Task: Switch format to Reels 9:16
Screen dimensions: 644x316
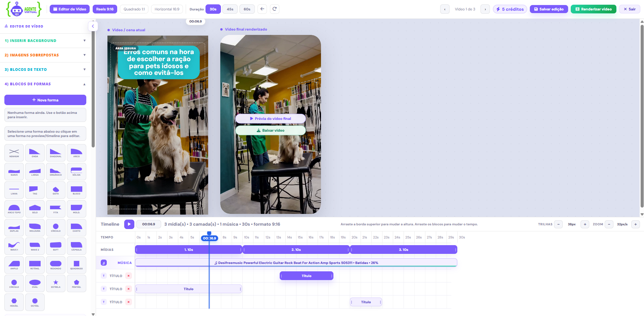Action: pos(105,9)
